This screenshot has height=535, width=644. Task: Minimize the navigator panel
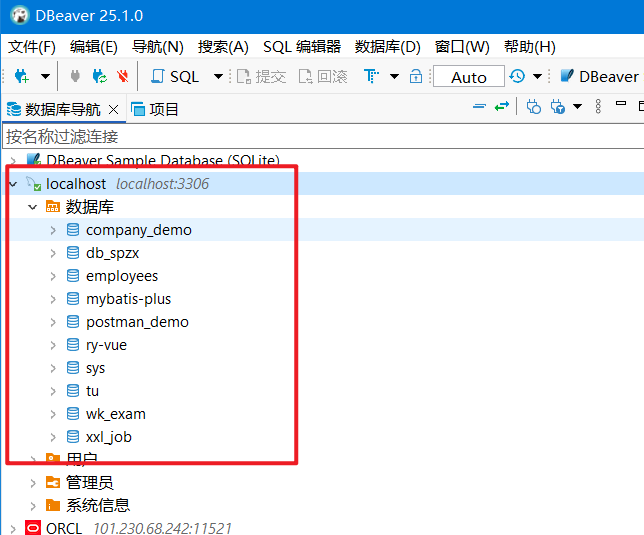pos(621,103)
